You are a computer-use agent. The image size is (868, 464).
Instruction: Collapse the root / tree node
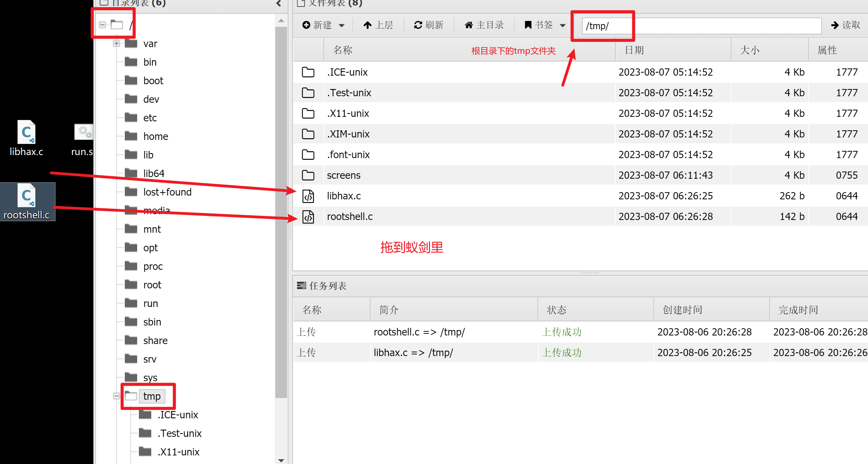(x=102, y=25)
